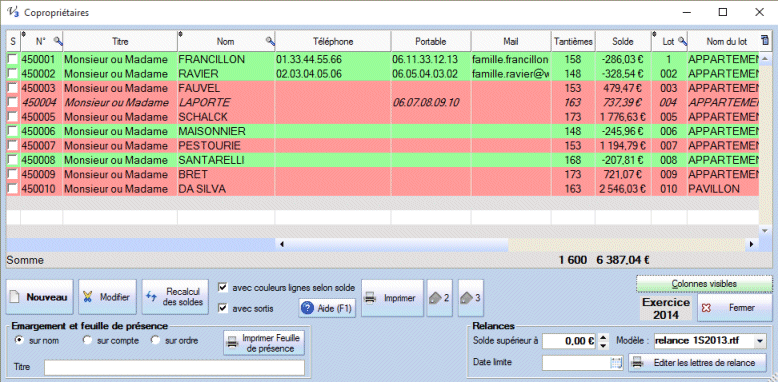The height and width of the screenshot is (382, 778).
Task: Toggle 'avec couleurs lignes selon solde'
Action: pos(223,287)
